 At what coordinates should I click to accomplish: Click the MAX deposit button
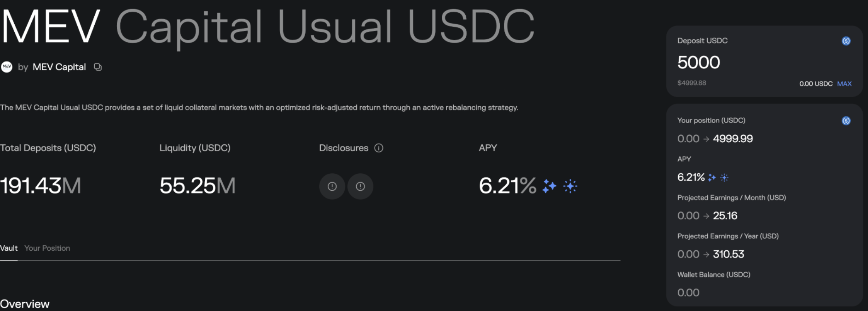click(x=844, y=84)
